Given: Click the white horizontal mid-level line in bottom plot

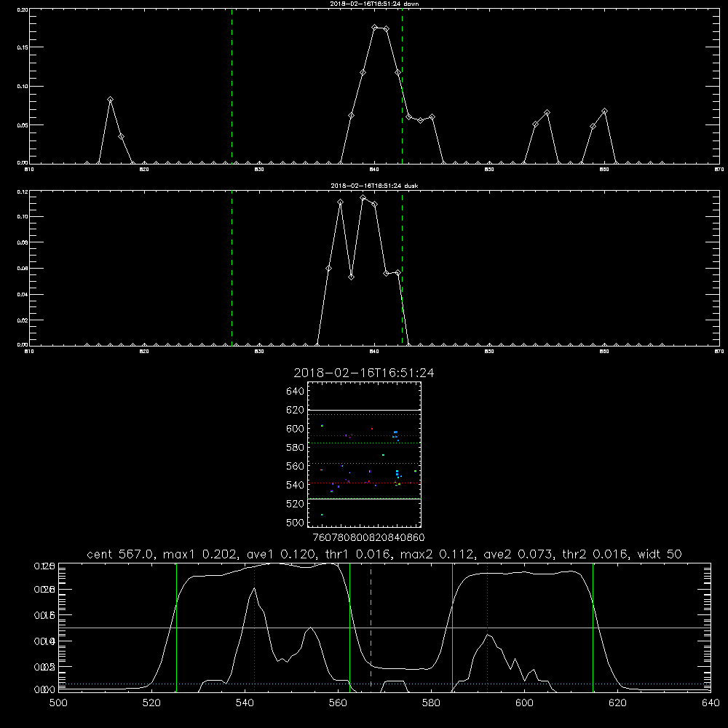Looking at the screenshot, I should (x=384, y=628).
